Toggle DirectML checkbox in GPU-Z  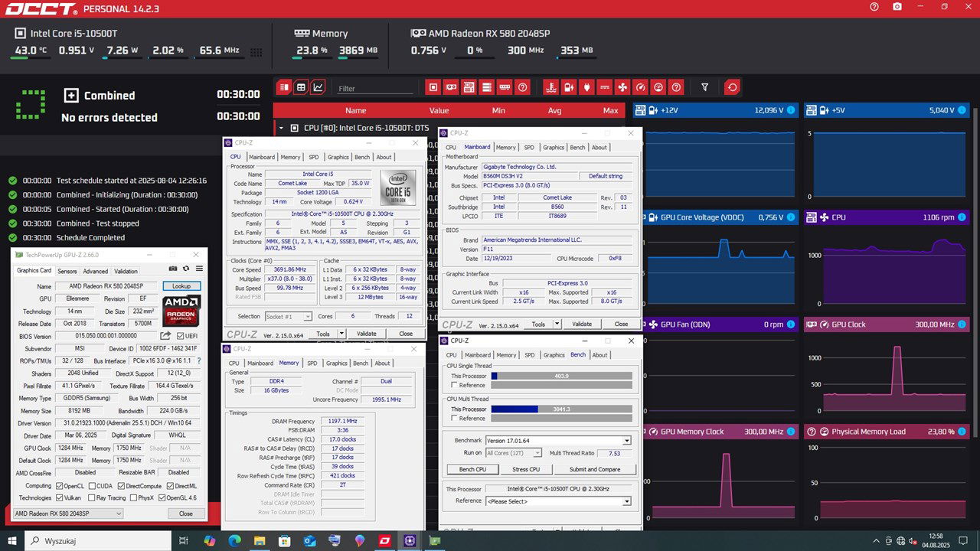170,485
